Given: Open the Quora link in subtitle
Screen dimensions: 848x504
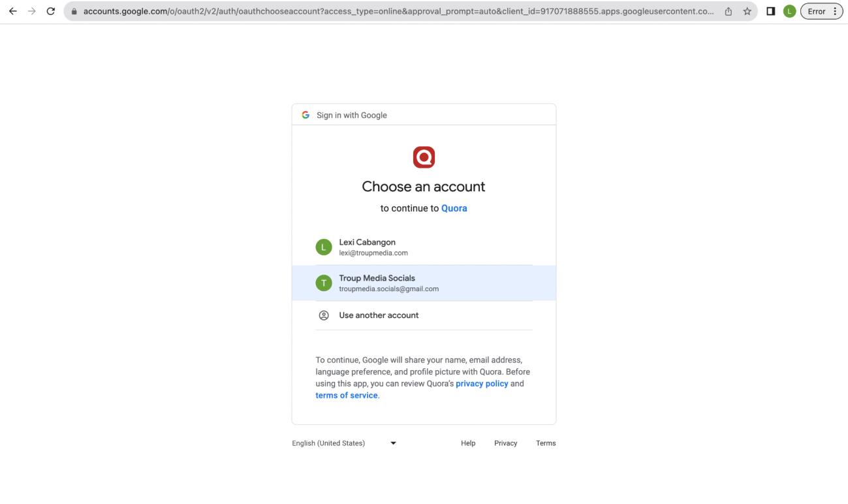Looking at the screenshot, I should pyautogui.click(x=454, y=209).
